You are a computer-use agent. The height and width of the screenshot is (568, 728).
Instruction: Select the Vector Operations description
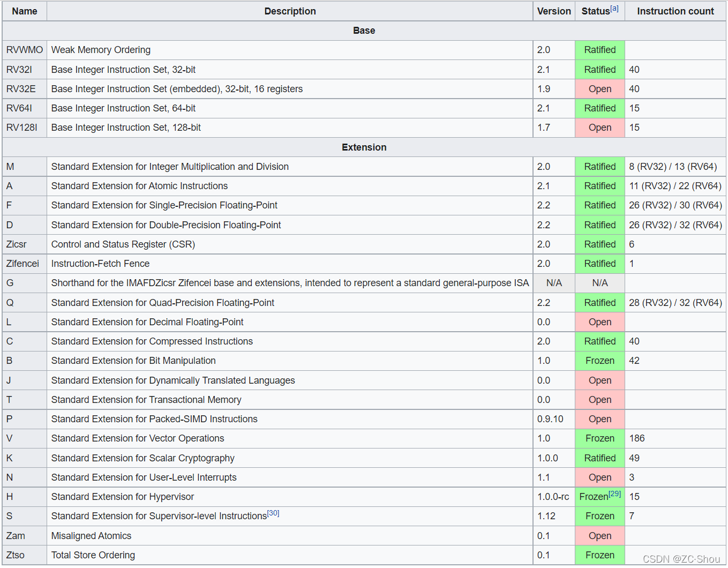tap(138, 438)
